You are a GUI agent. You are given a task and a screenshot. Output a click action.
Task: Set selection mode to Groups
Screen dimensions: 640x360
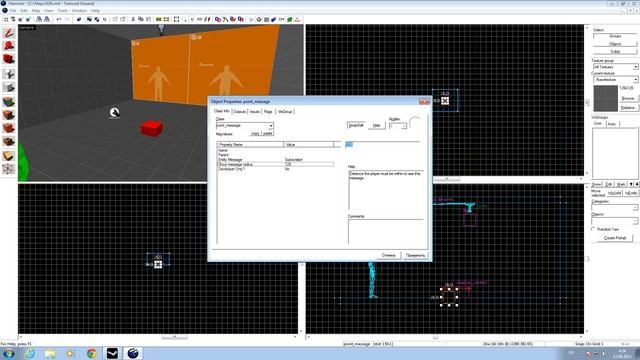coord(615,36)
